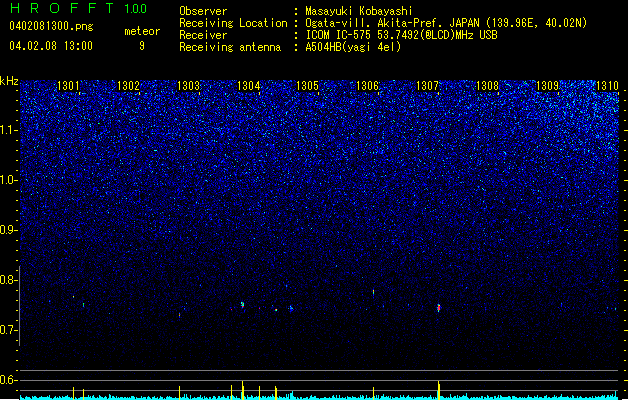Select the kHz axis label

pyautogui.click(x=9, y=81)
